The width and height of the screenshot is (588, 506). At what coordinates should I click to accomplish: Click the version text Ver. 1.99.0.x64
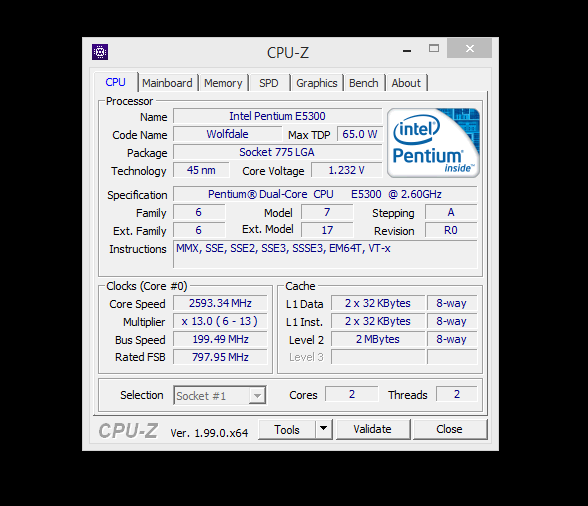tap(209, 433)
